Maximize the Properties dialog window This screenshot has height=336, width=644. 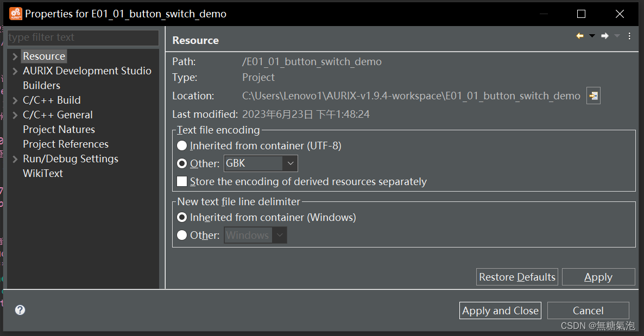581,14
